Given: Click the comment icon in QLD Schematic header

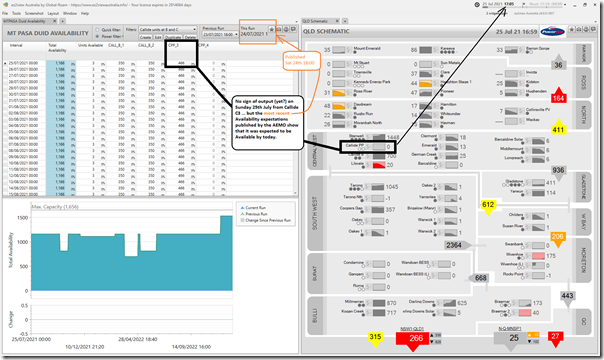Looking at the screenshot, I should (x=593, y=29).
